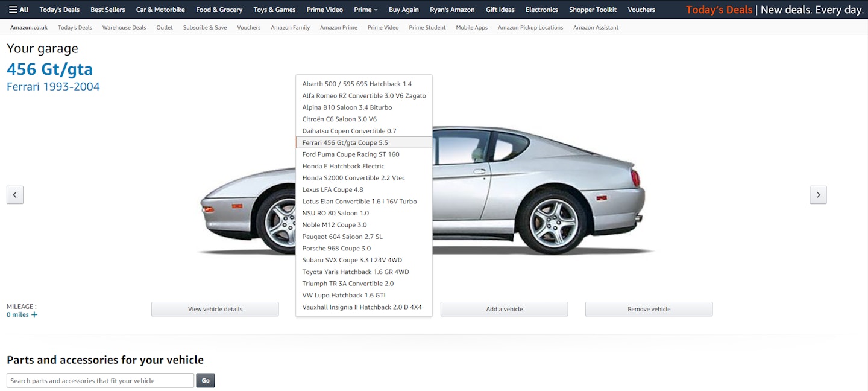Open Subscribe & Save link
Viewport: 868px width, 391px height.
[x=205, y=27]
